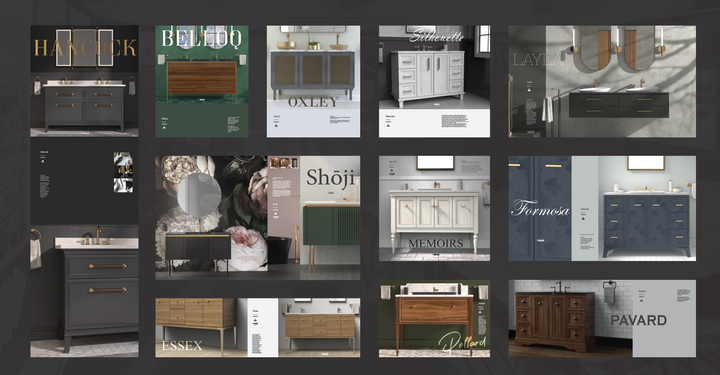Click the Pollard script signature text
The height and width of the screenshot is (375, 720).
pos(462,342)
